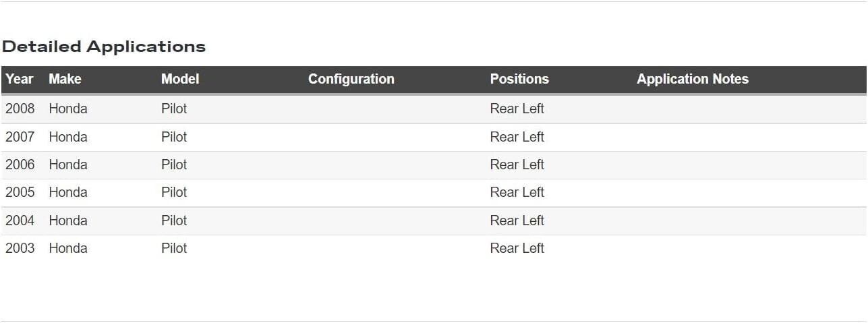Click Pilot in the 2004 row
The height and width of the screenshot is (323, 868).
pos(174,221)
